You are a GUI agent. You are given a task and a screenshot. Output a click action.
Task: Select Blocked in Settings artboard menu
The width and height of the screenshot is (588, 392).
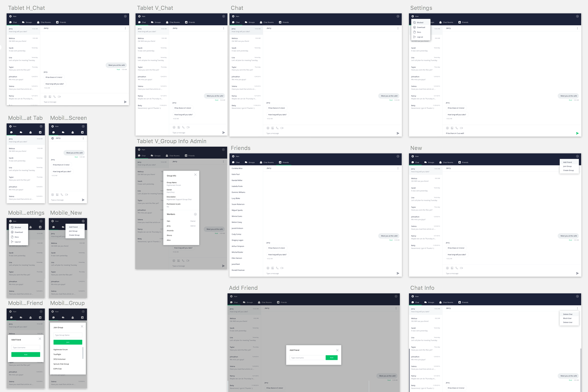click(x=420, y=22)
